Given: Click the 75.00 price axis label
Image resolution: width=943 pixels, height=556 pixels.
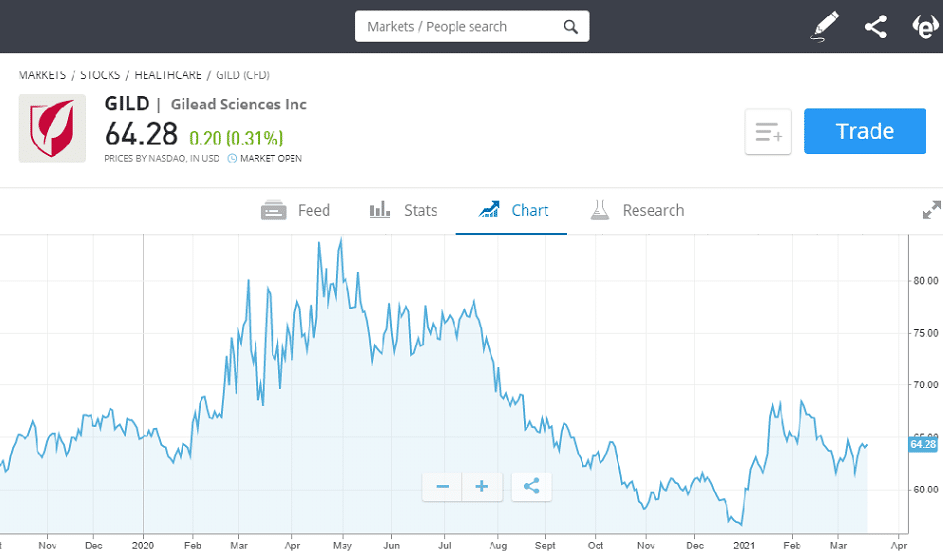Looking at the screenshot, I should point(926,333).
